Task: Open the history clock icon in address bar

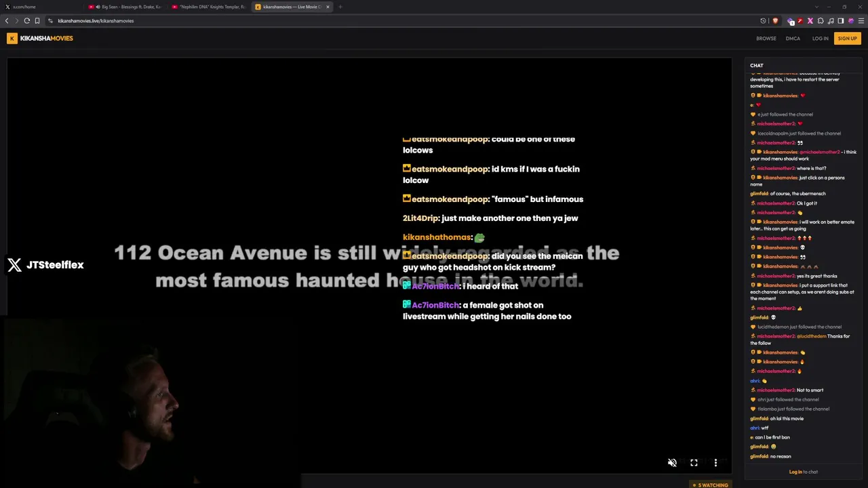Action: (764, 21)
